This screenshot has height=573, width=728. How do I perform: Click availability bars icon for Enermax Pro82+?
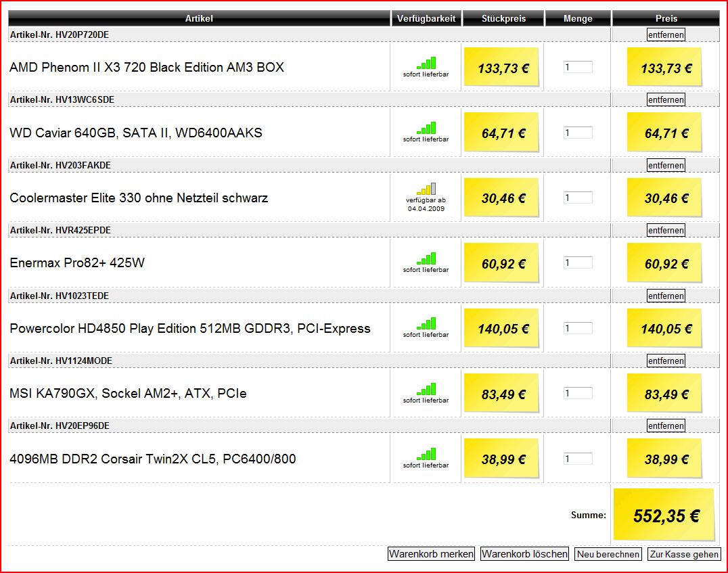(x=426, y=258)
